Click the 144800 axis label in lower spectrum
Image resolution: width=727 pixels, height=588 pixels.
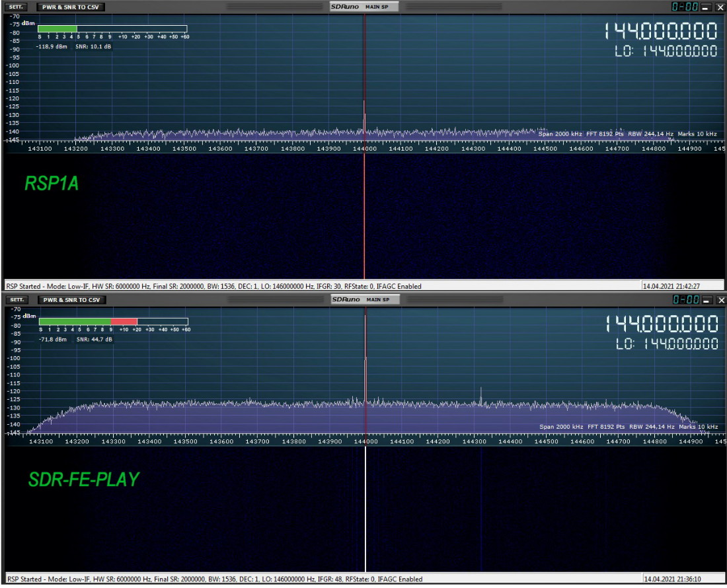click(x=655, y=441)
